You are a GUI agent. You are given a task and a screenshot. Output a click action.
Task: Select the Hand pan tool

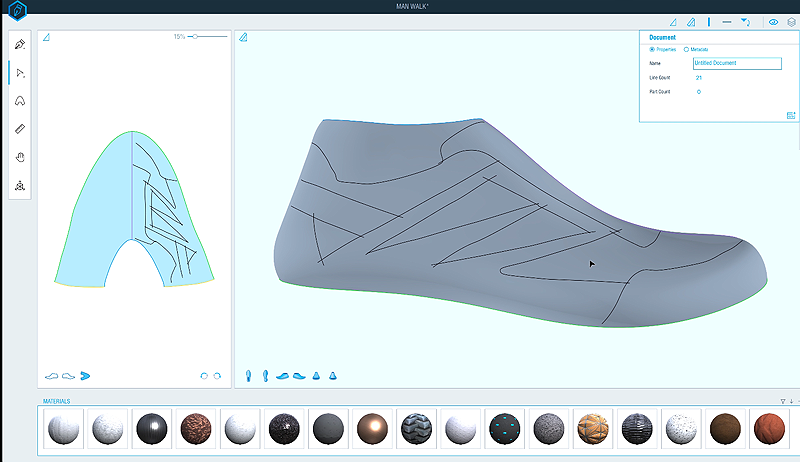[x=21, y=157]
